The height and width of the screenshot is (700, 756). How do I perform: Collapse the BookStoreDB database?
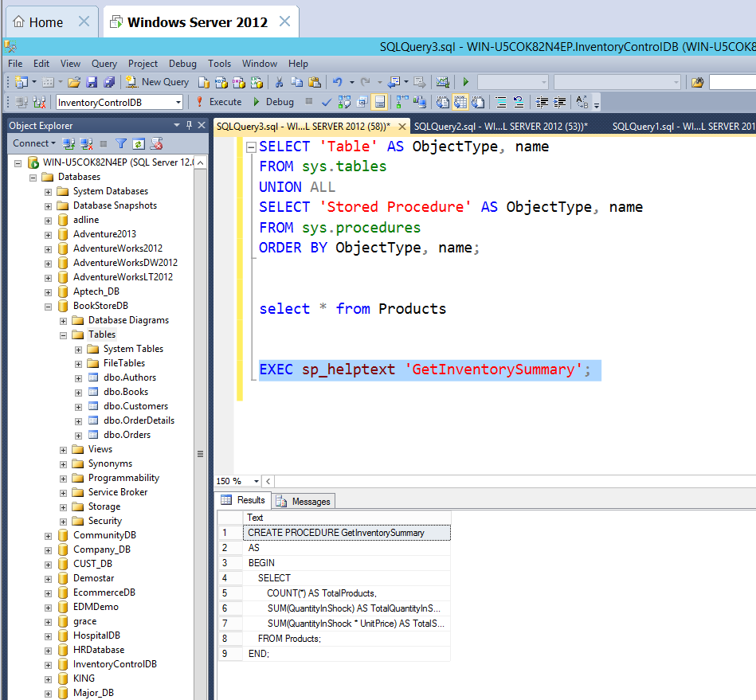click(47, 305)
